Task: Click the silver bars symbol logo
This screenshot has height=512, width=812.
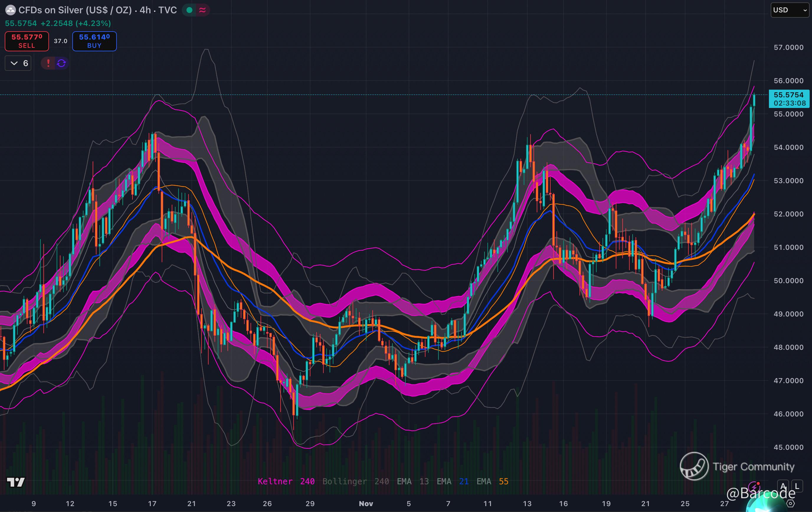Action: coord(11,10)
